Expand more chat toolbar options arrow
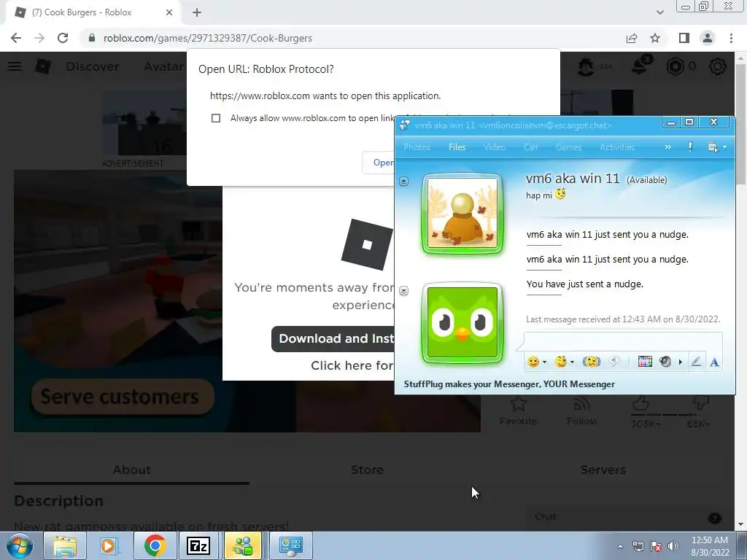Viewport: 747px width, 560px height. (681, 362)
